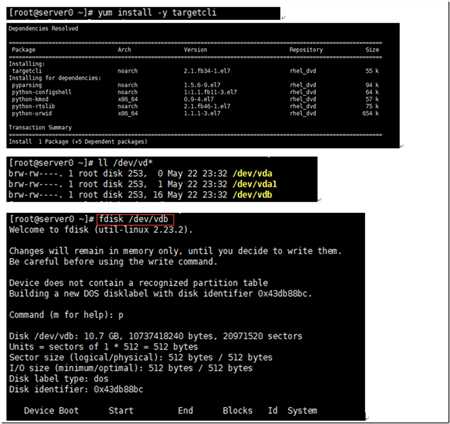Click the Repository column header
The image size is (450, 424).
(x=306, y=50)
